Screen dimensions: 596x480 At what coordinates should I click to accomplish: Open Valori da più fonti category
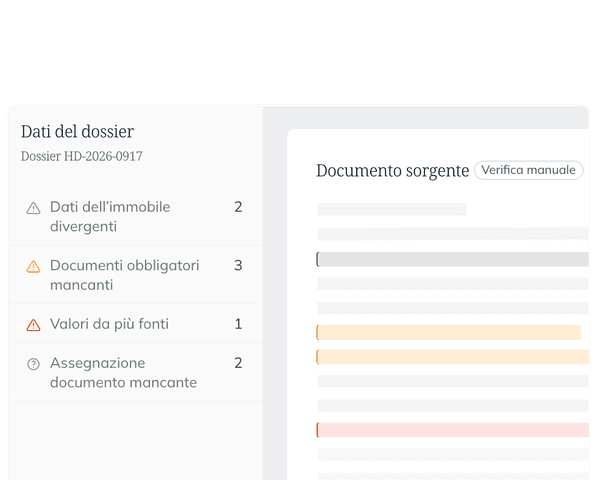tap(135, 324)
